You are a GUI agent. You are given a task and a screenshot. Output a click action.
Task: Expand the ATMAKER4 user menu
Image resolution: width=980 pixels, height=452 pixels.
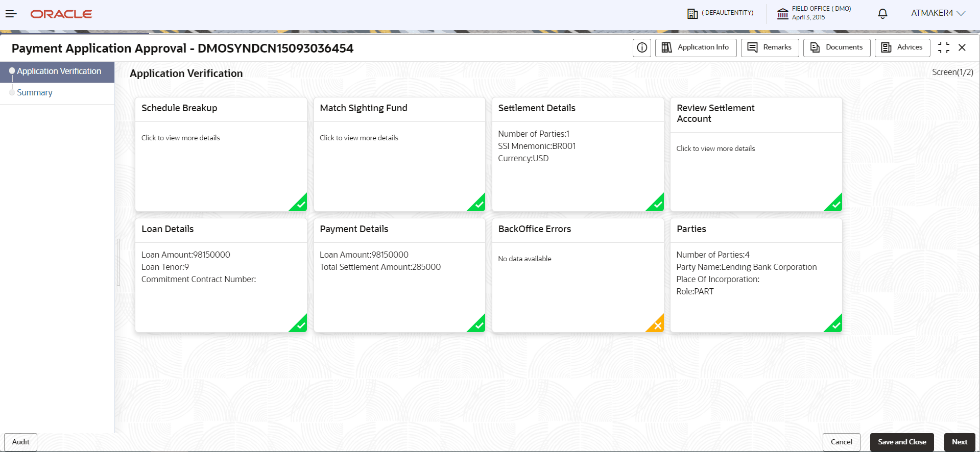pos(938,13)
